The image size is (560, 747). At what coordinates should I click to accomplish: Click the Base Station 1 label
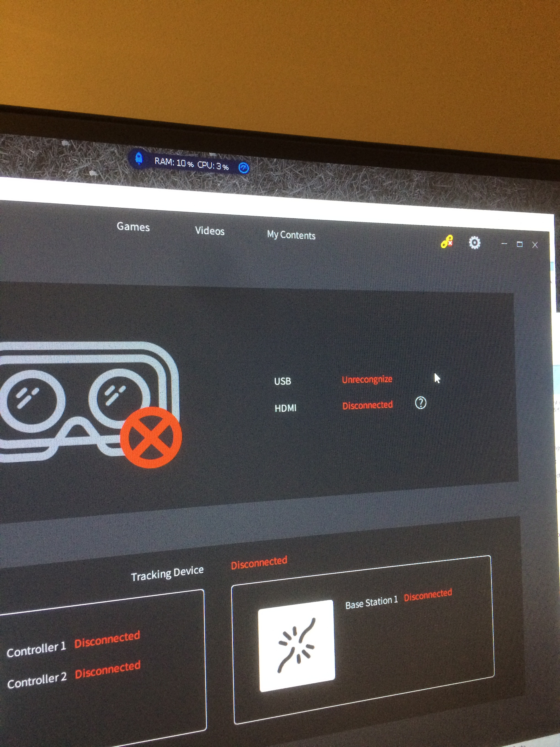372,602
